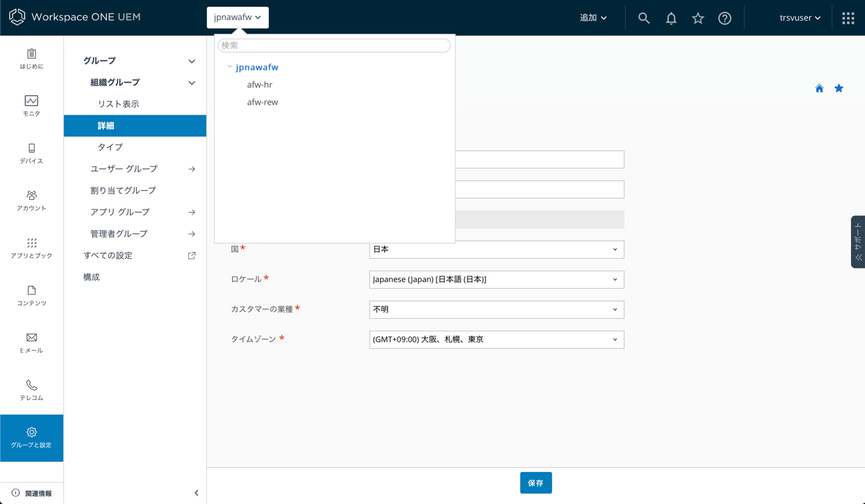Image resolution: width=865 pixels, height=504 pixels.
Task: Select jpnawafw in the group tree
Action: (257, 67)
